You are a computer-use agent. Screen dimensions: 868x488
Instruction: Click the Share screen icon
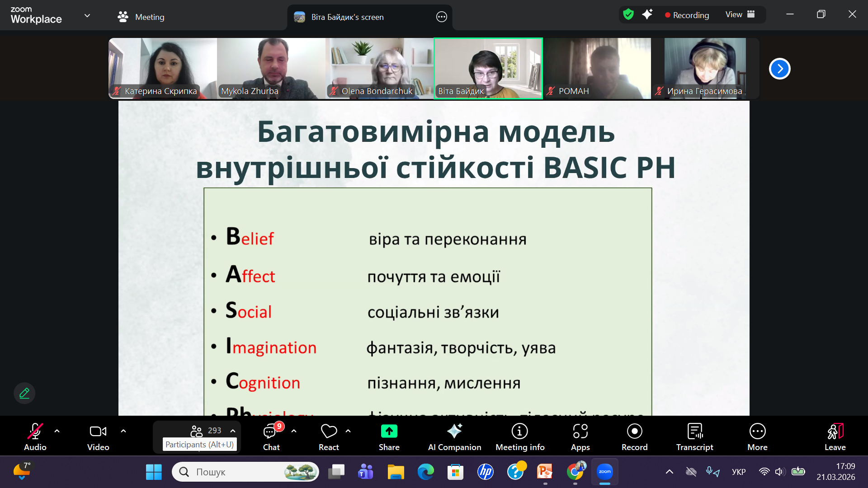click(x=389, y=432)
